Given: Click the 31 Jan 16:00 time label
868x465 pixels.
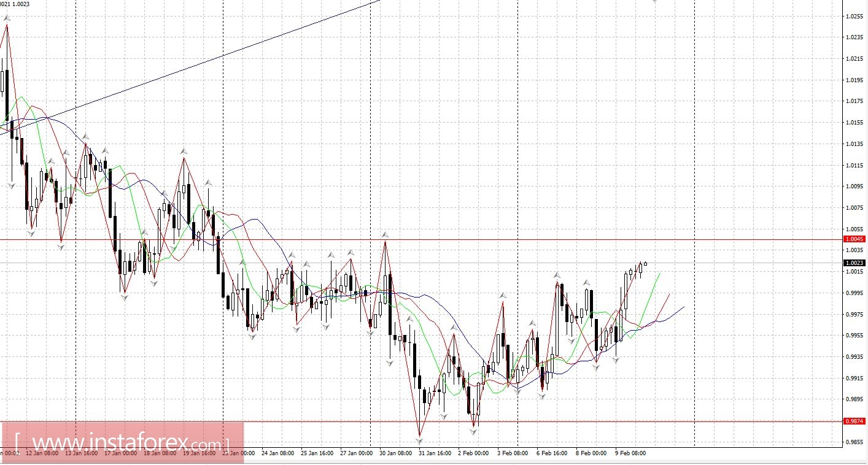Looking at the screenshot, I should point(435,453).
